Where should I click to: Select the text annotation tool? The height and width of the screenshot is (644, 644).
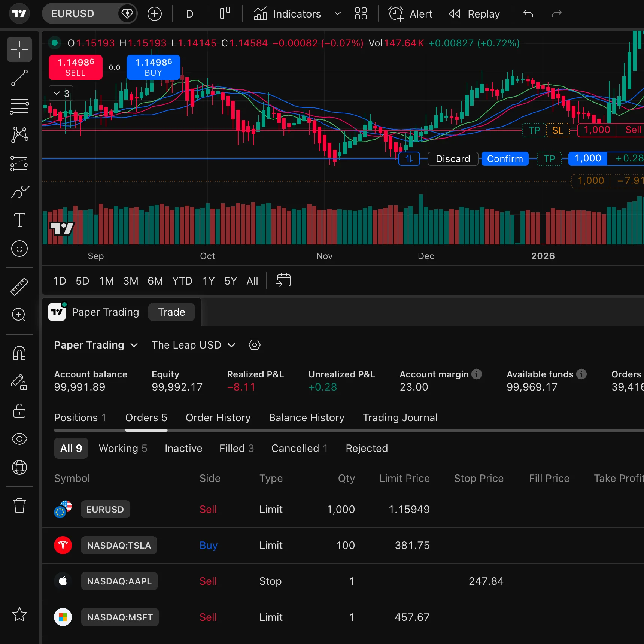tap(19, 220)
